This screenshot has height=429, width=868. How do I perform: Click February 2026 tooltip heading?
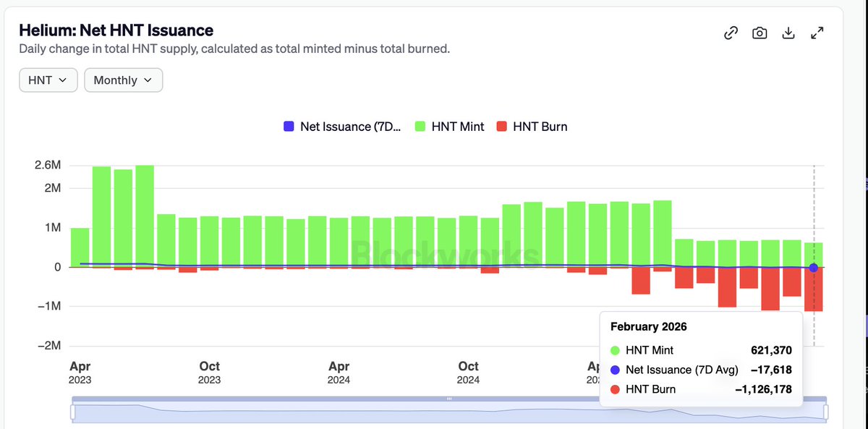click(649, 326)
